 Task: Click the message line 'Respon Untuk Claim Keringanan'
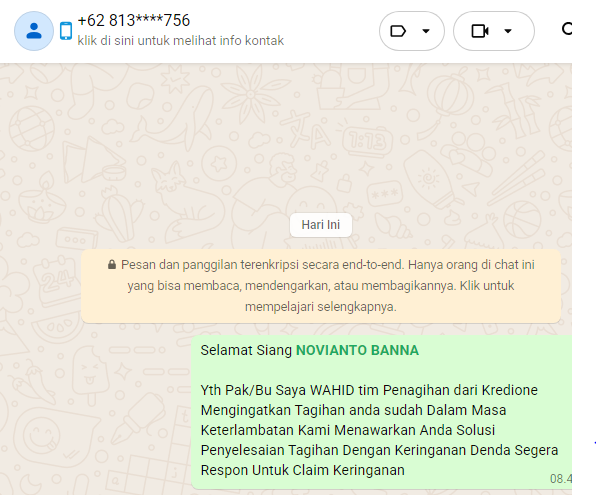tap(303, 470)
